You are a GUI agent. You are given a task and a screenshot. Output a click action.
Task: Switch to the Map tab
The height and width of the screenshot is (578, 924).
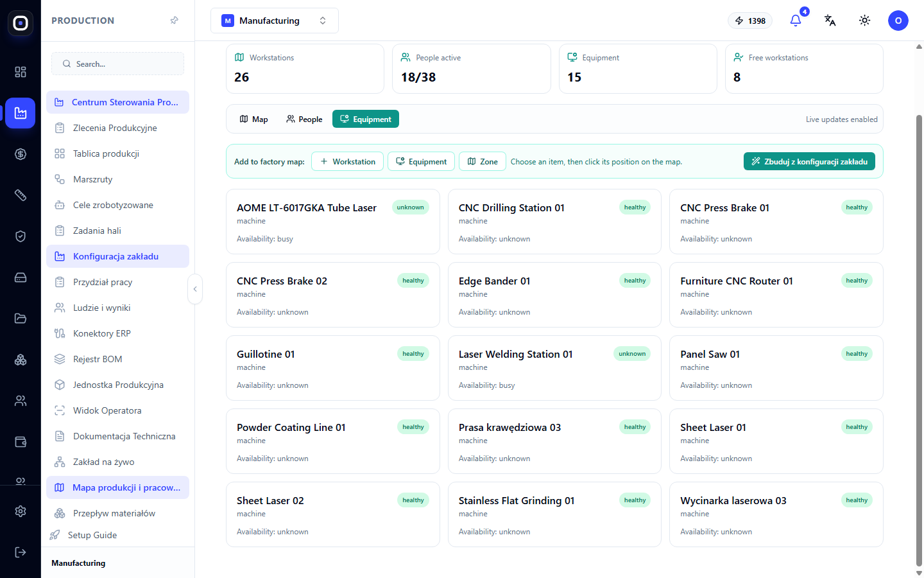(253, 119)
